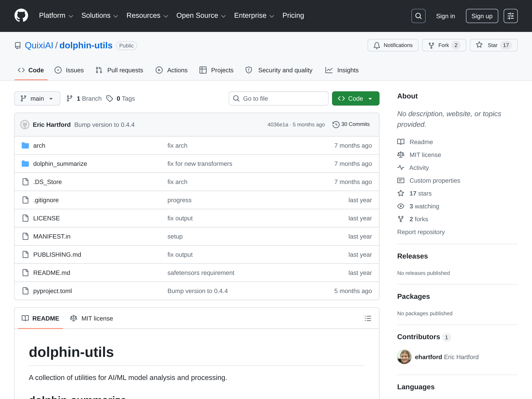Open the dolphin_summarize folder icon
This screenshot has width=532, height=399.
(25, 164)
